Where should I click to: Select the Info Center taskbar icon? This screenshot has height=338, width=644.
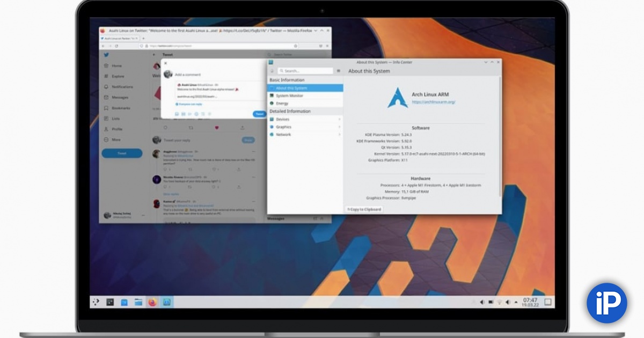point(167,302)
